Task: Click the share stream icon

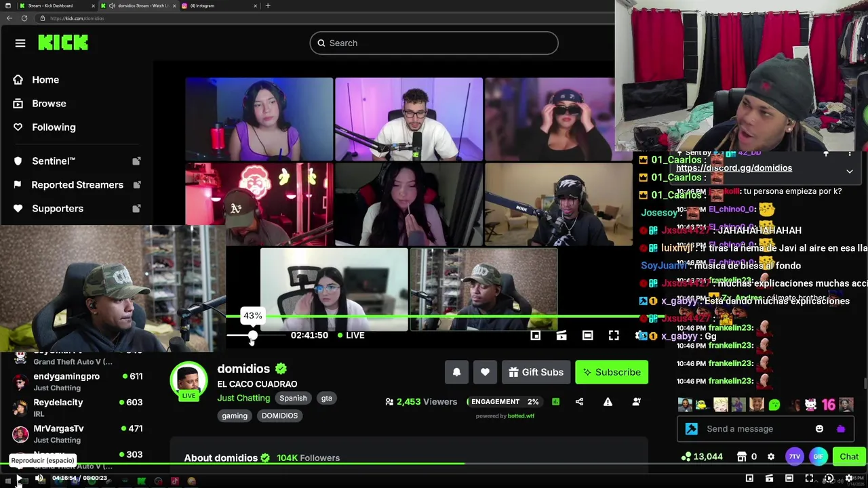Action: point(579,402)
